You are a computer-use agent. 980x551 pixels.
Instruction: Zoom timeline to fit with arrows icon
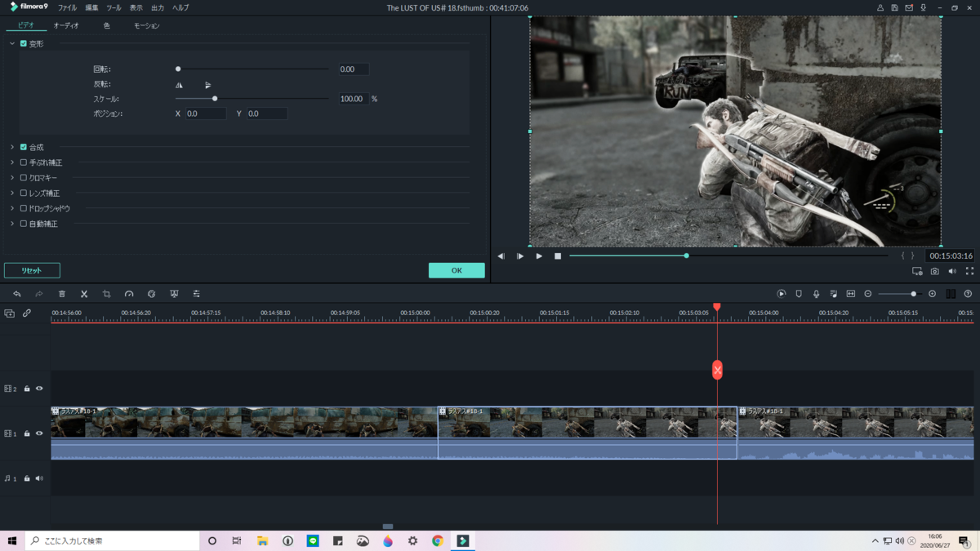click(850, 294)
